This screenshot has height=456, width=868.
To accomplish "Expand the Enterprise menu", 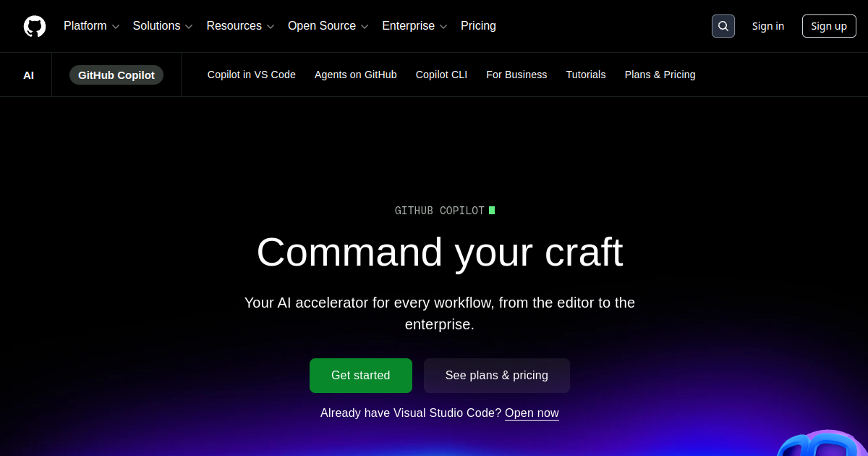I will 414,26.
